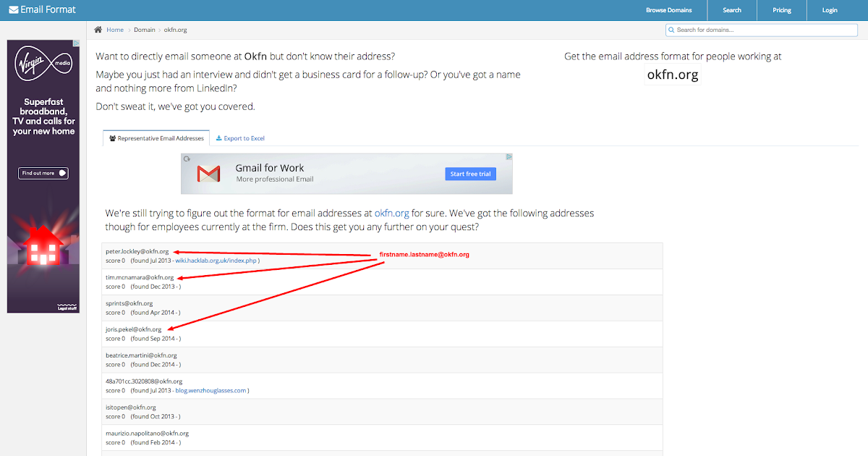This screenshot has height=456, width=868.
Task: Click the magnifier icon in domain search box
Action: (672, 30)
